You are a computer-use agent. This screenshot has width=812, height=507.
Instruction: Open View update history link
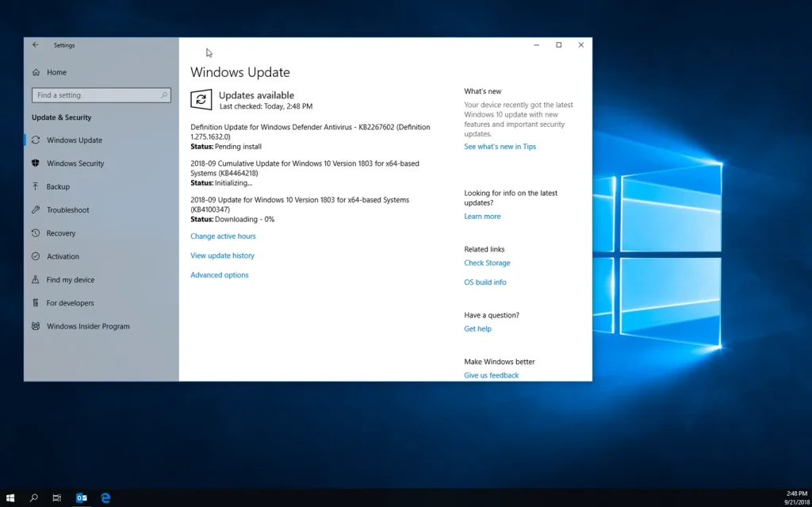point(222,255)
